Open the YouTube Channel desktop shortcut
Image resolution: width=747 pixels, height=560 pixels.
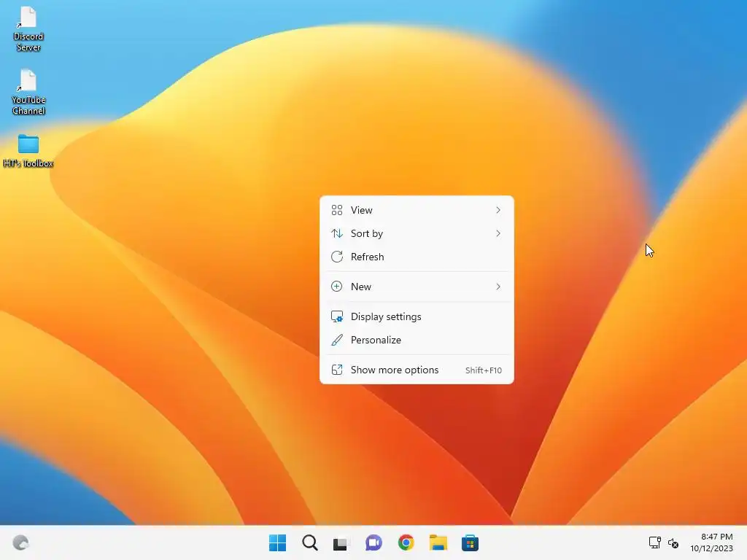pos(28,92)
